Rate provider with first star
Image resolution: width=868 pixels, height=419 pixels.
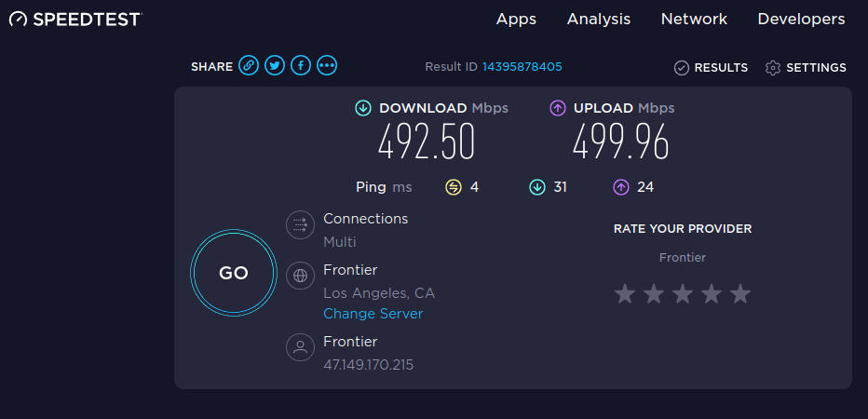pyautogui.click(x=625, y=294)
